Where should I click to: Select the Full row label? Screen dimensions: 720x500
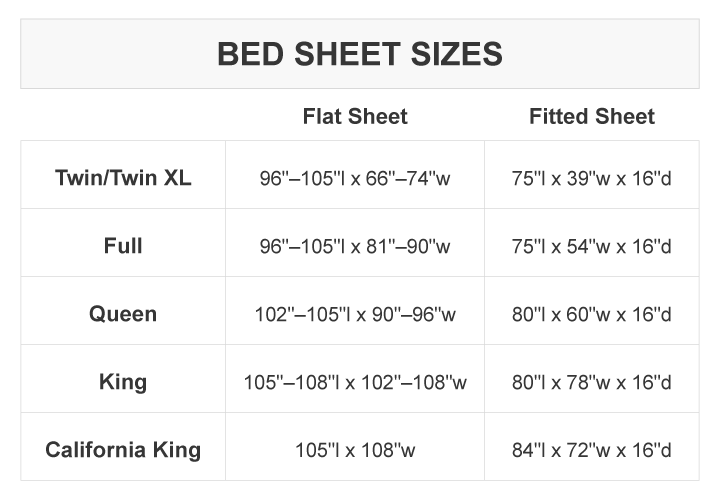click(123, 245)
